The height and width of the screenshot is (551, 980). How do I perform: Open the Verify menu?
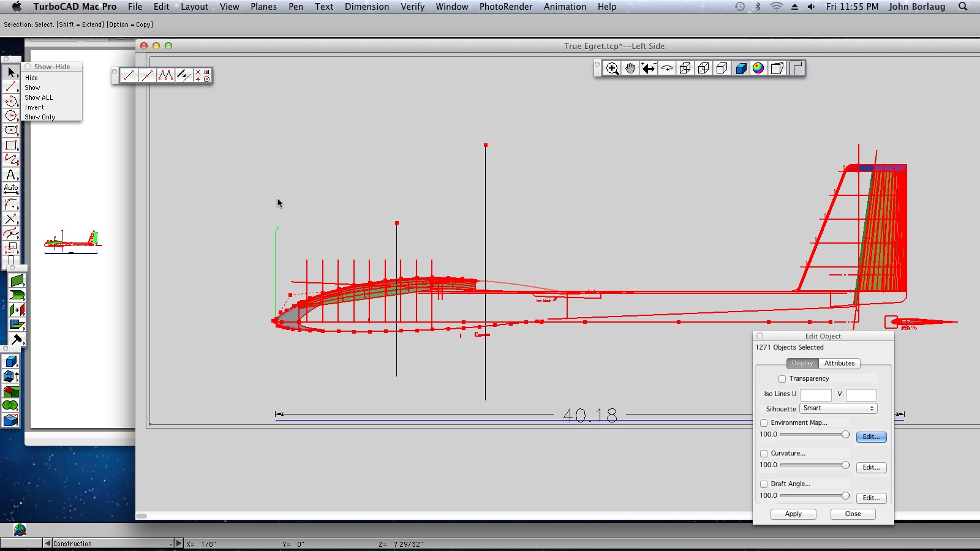[413, 7]
